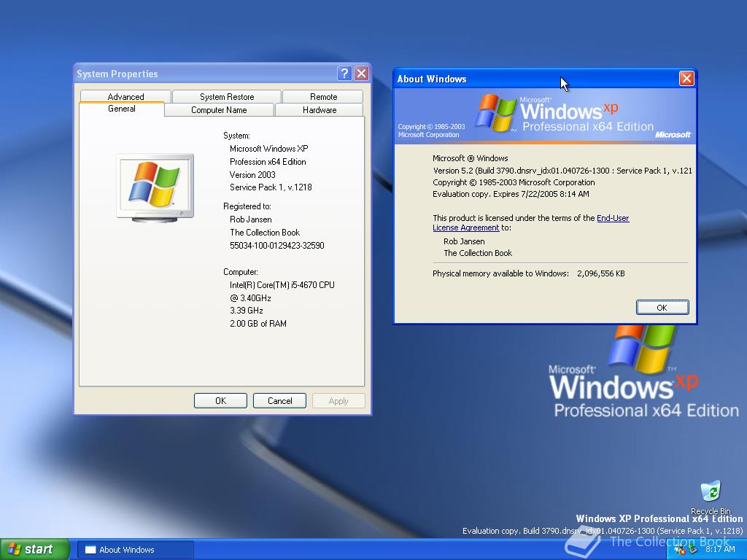Click "Physical memory available to Windows:" label
747x560 pixels.
coord(500,274)
